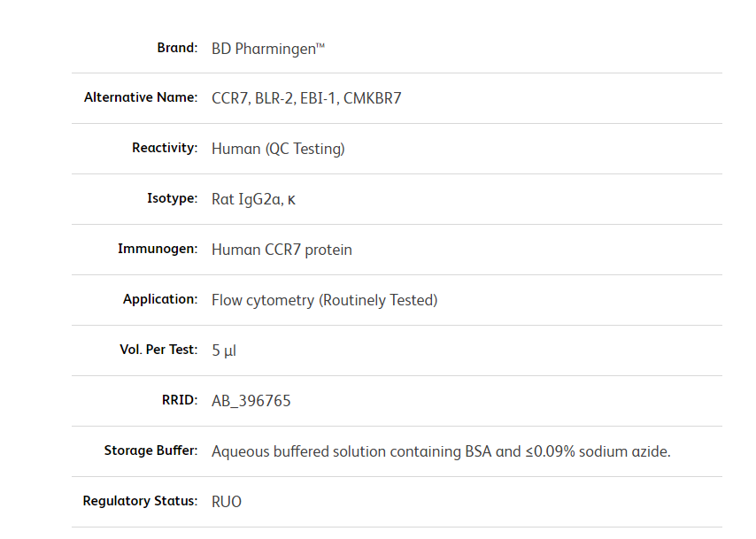The height and width of the screenshot is (539, 756).
Task: Select the BD Pharmingen brand value
Action: pyautogui.click(x=268, y=49)
